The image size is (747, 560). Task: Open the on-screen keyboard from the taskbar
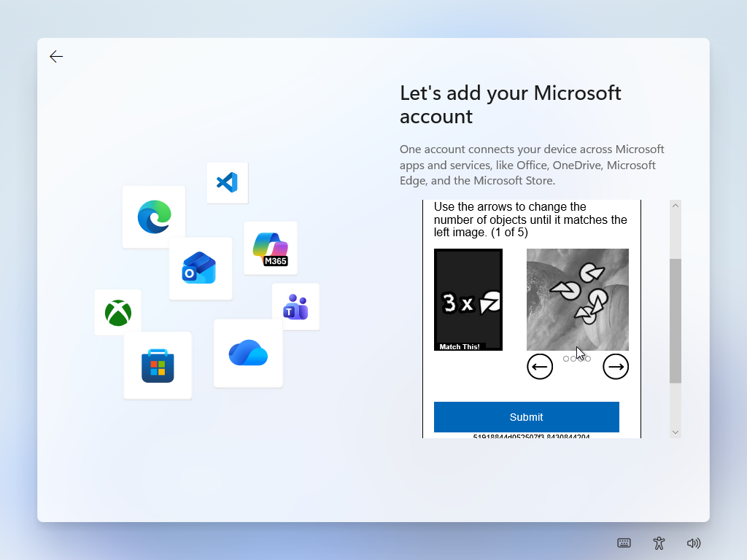[624, 543]
